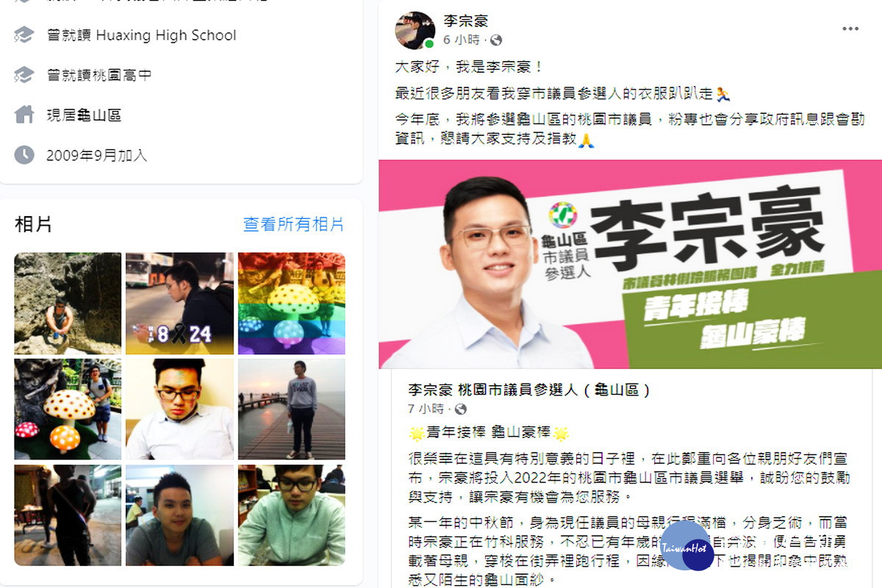Image resolution: width=882 pixels, height=588 pixels.
Task: Open shared page 李宗豪 桃園市議員參選人 link
Action: 529,390
